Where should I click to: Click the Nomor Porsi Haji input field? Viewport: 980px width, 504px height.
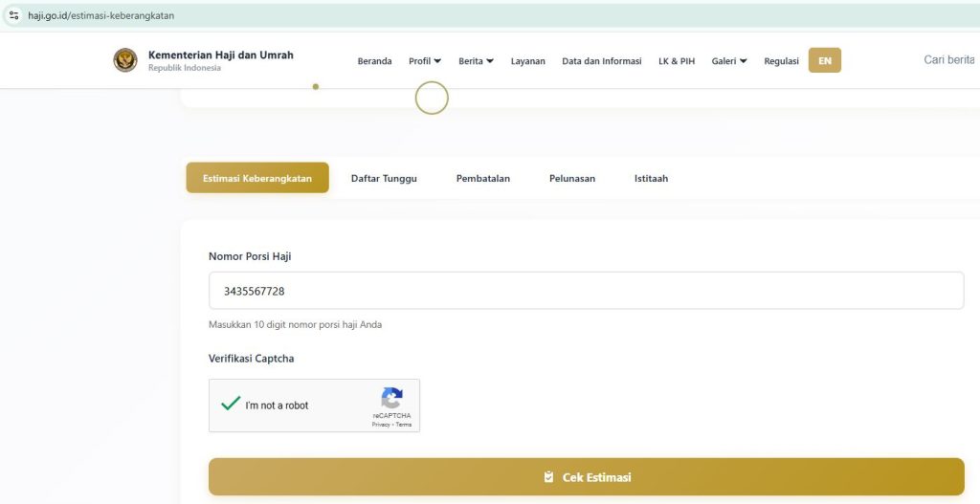586,291
